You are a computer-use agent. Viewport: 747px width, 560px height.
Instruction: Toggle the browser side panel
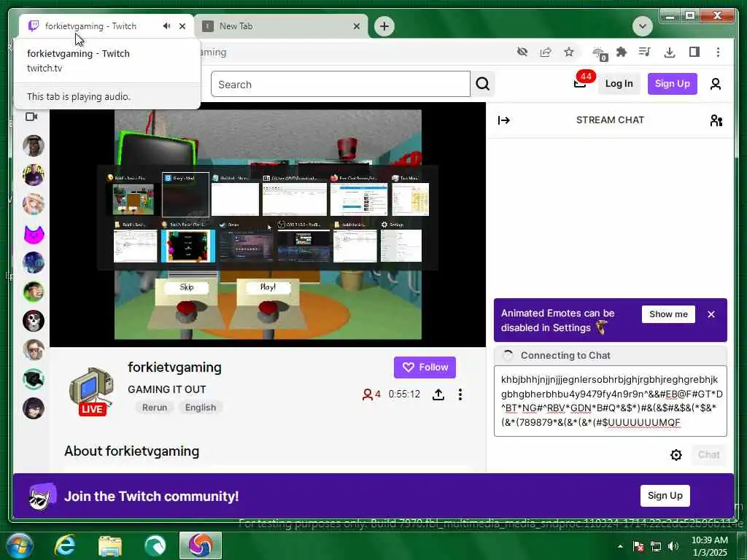tap(694, 52)
